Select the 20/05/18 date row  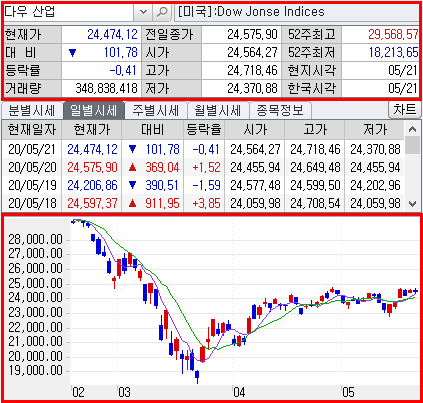pos(203,203)
